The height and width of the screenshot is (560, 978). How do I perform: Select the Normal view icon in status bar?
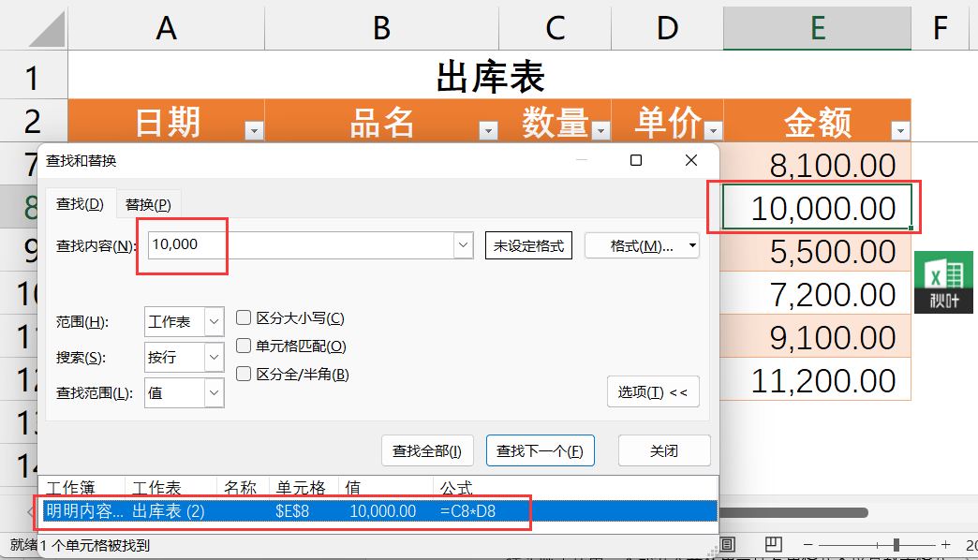pyautogui.click(x=729, y=544)
